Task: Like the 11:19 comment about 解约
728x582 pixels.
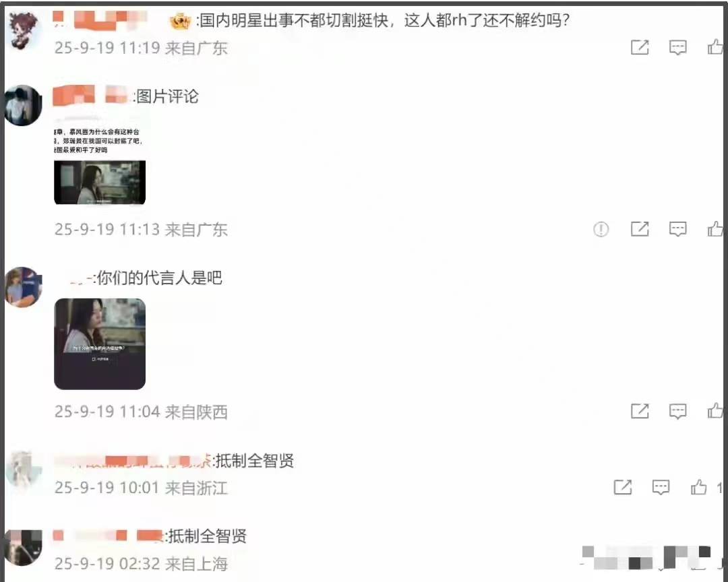Action: point(715,47)
